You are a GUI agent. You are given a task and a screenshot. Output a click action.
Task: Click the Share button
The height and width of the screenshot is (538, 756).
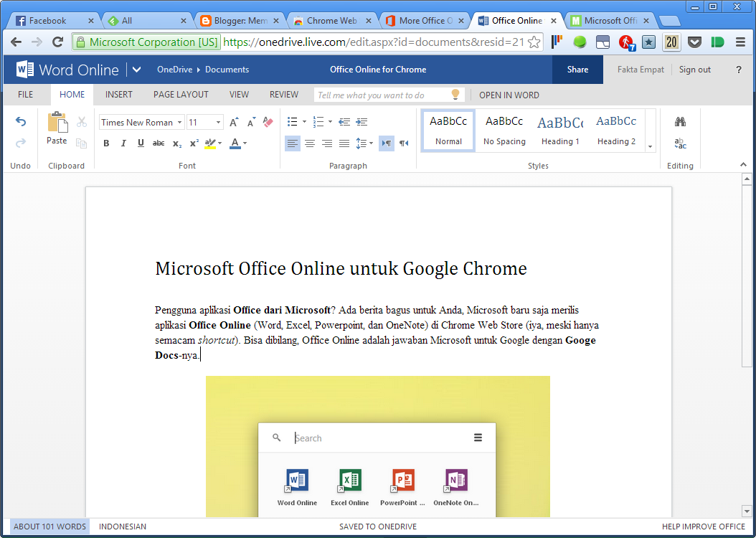pos(577,70)
